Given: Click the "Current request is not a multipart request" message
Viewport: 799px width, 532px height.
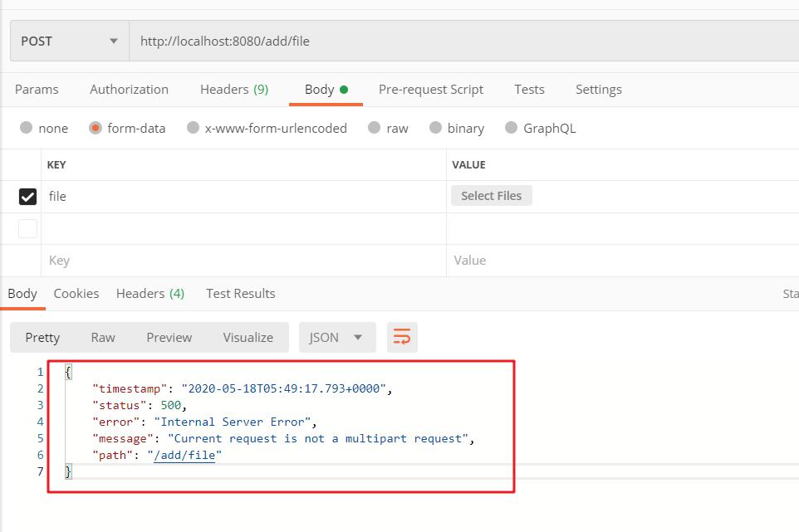Looking at the screenshot, I should point(318,438).
